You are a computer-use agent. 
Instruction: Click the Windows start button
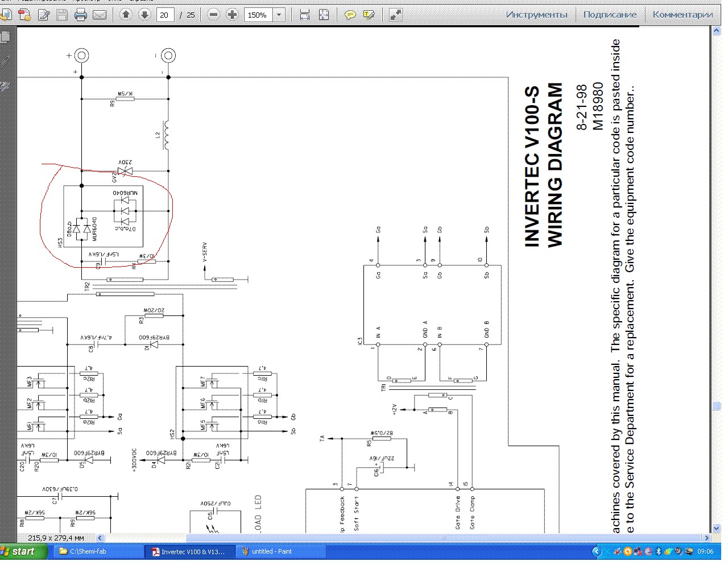point(23,551)
